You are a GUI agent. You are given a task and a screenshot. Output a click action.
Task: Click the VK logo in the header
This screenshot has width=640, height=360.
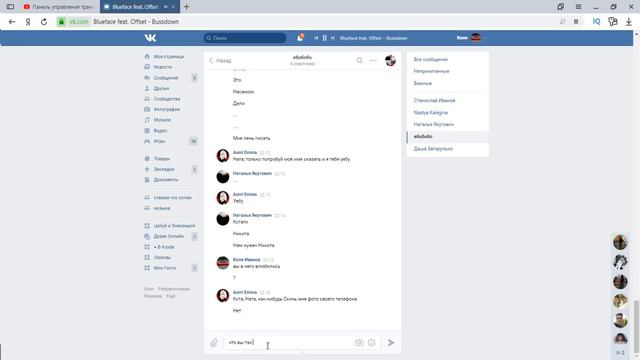point(150,38)
